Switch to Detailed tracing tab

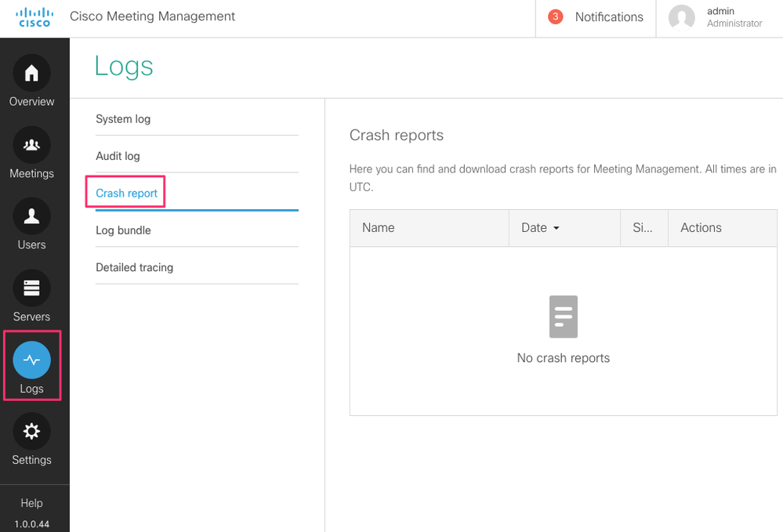click(x=197, y=267)
